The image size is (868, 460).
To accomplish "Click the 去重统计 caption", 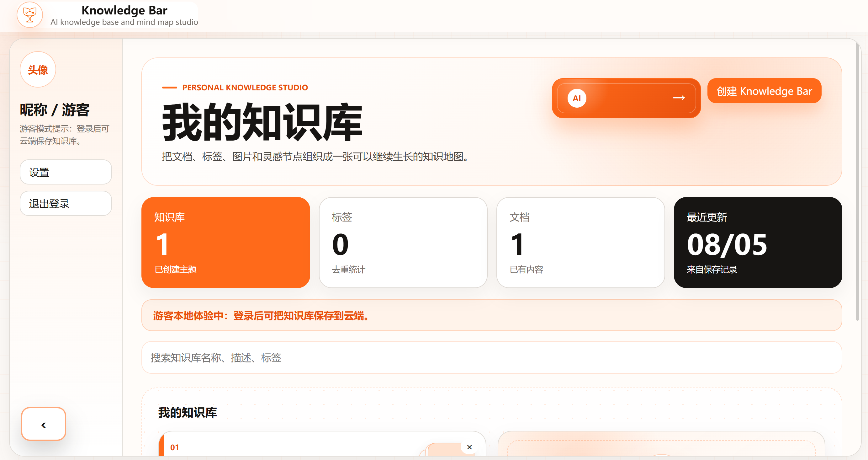I will coord(348,270).
